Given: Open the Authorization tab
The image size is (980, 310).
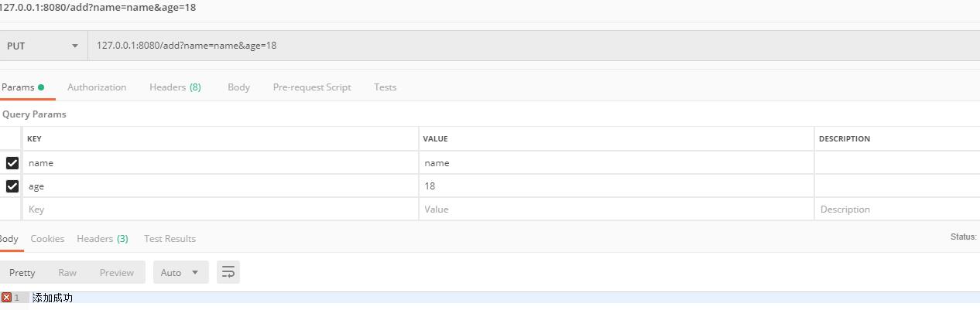Looking at the screenshot, I should pos(97,87).
